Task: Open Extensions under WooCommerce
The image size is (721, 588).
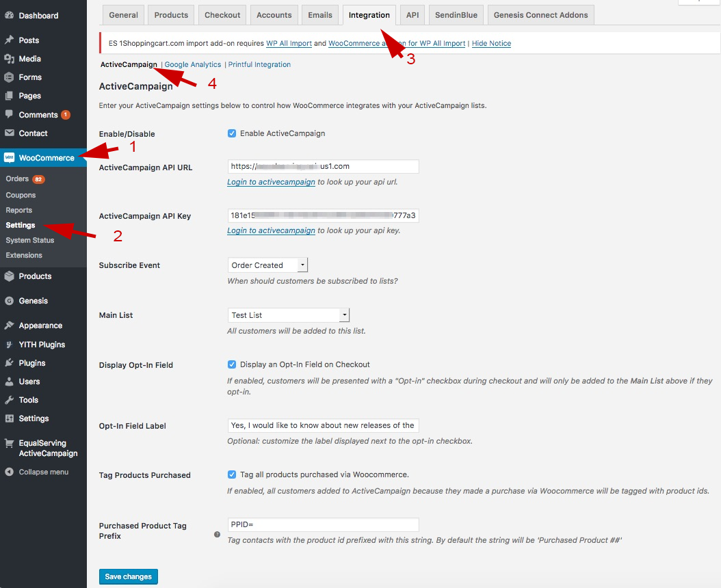Action: [24, 255]
